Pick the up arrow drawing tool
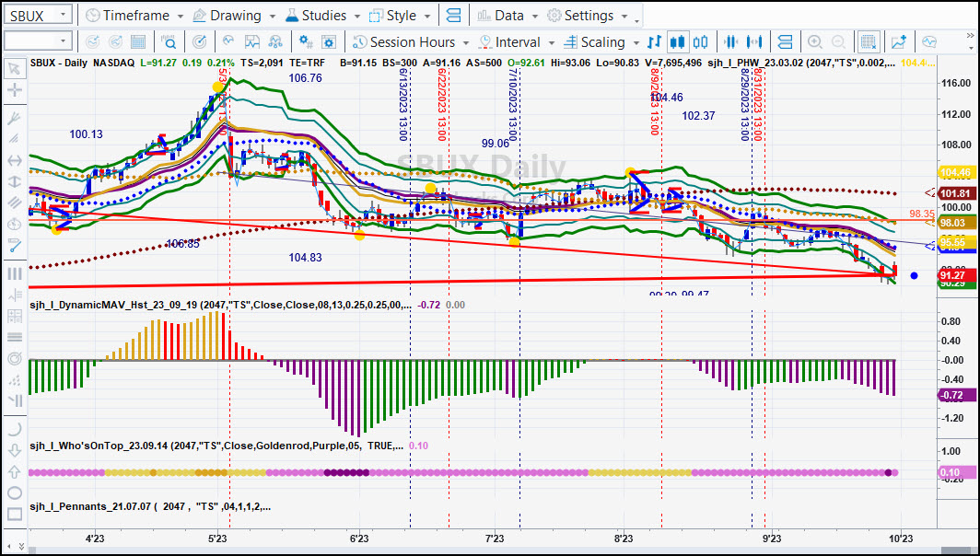The height and width of the screenshot is (556, 980). (14, 471)
